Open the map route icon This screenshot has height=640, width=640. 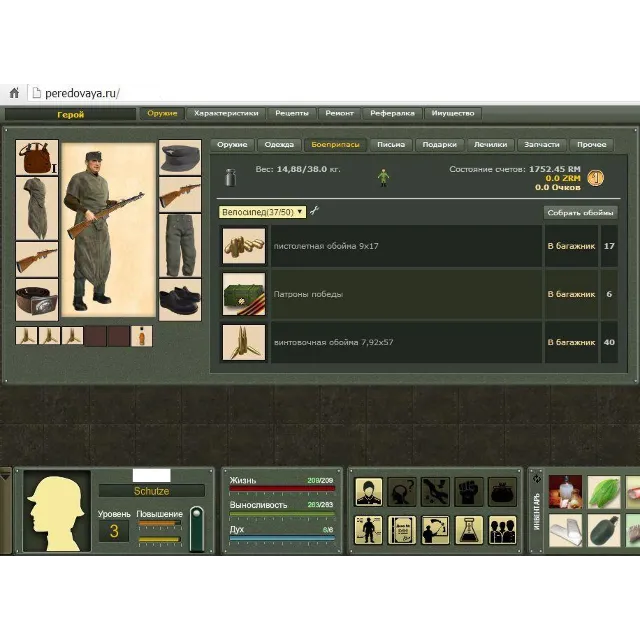(435, 492)
